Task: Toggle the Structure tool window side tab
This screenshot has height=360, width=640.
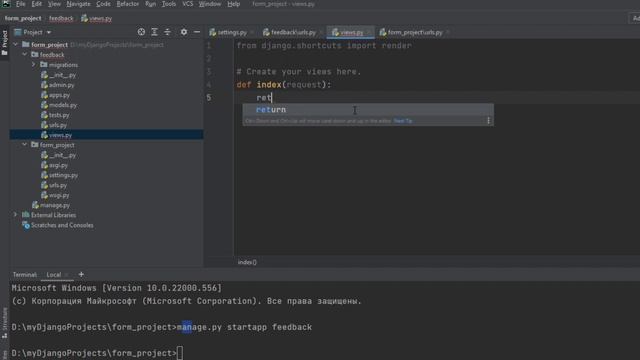Action: [x=4, y=323]
